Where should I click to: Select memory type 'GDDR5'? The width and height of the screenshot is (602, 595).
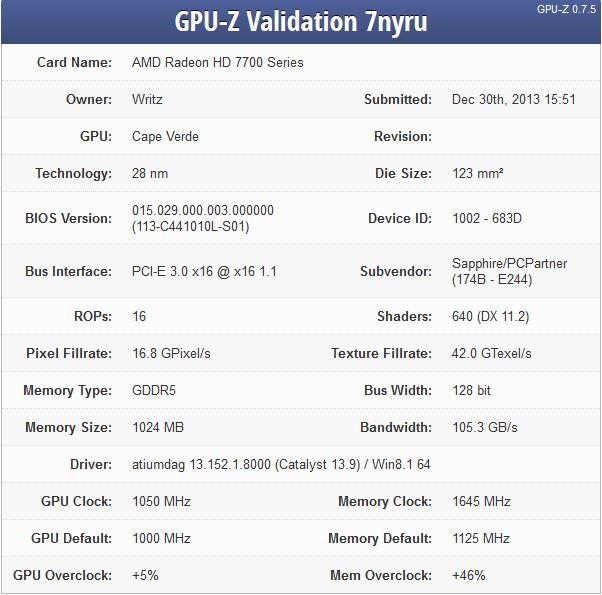click(154, 390)
